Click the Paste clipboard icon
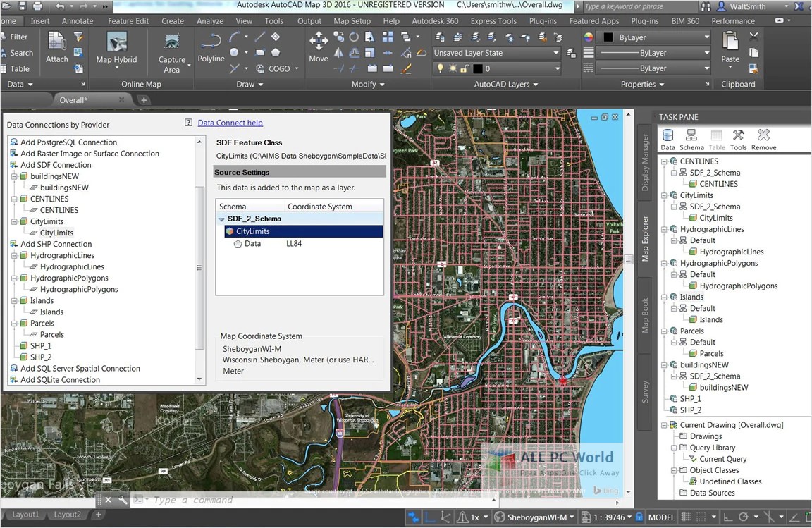The image size is (812, 528). coord(730,42)
